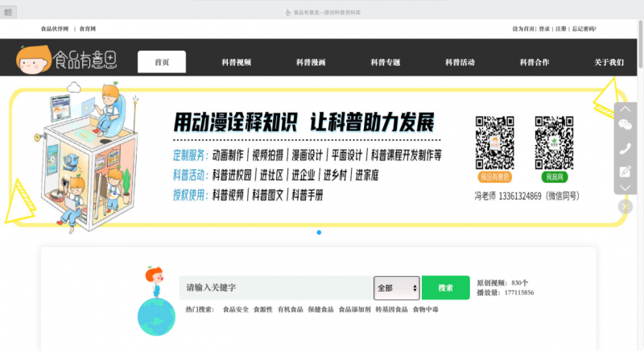
Task: Click the hot keyword 有机食品
Action: (290, 309)
